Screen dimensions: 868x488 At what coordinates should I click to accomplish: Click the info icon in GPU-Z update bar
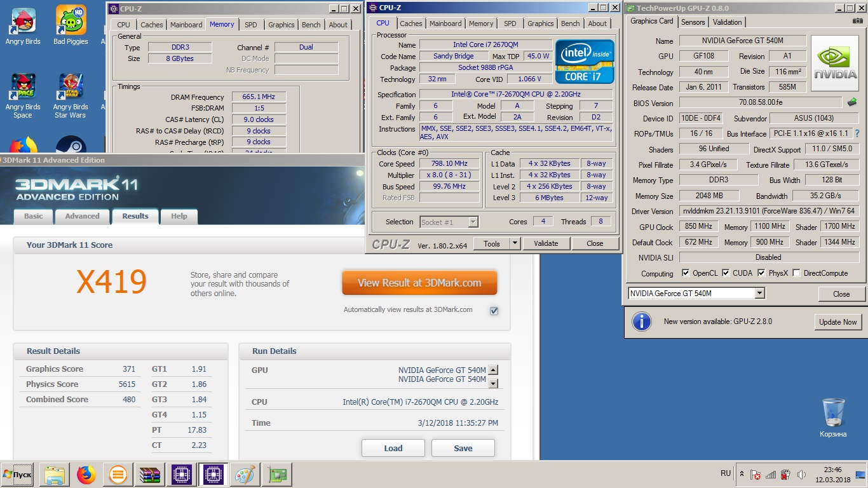pyautogui.click(x=642, y=321)
